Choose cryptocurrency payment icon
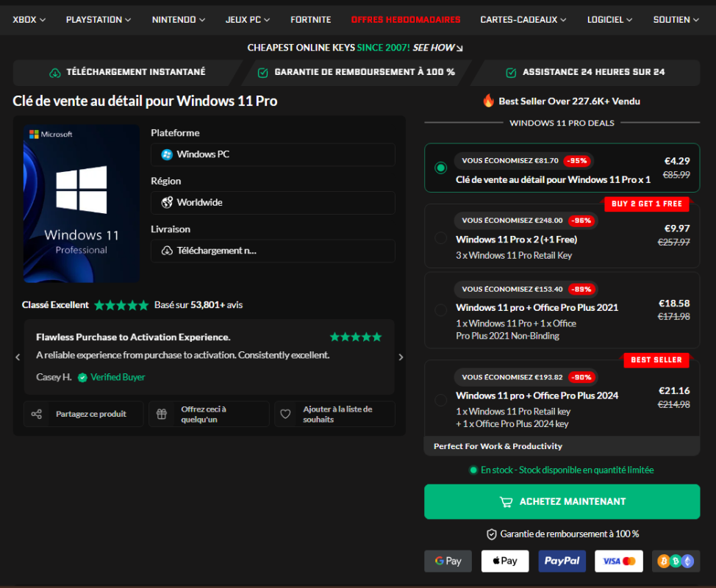This screenshot has height=588, width=716. (x=676, y=561)
